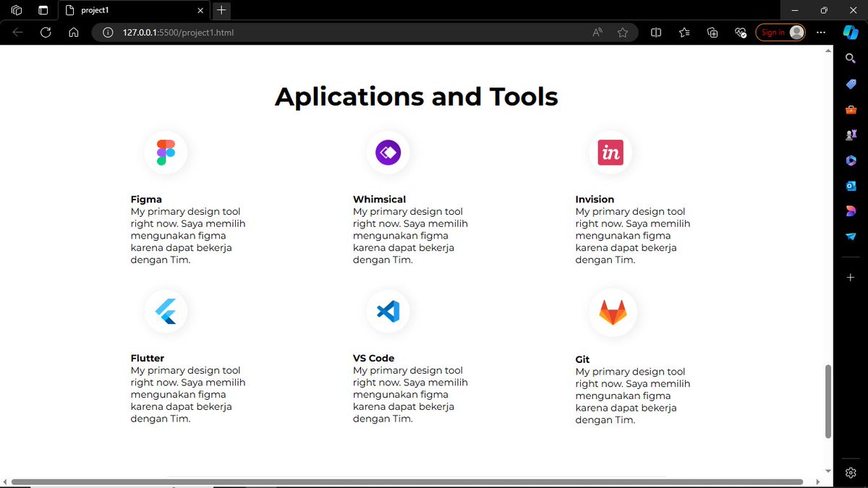The image size is (868, 488).
Task: Click the page address bar
Action: click(362, 32)
